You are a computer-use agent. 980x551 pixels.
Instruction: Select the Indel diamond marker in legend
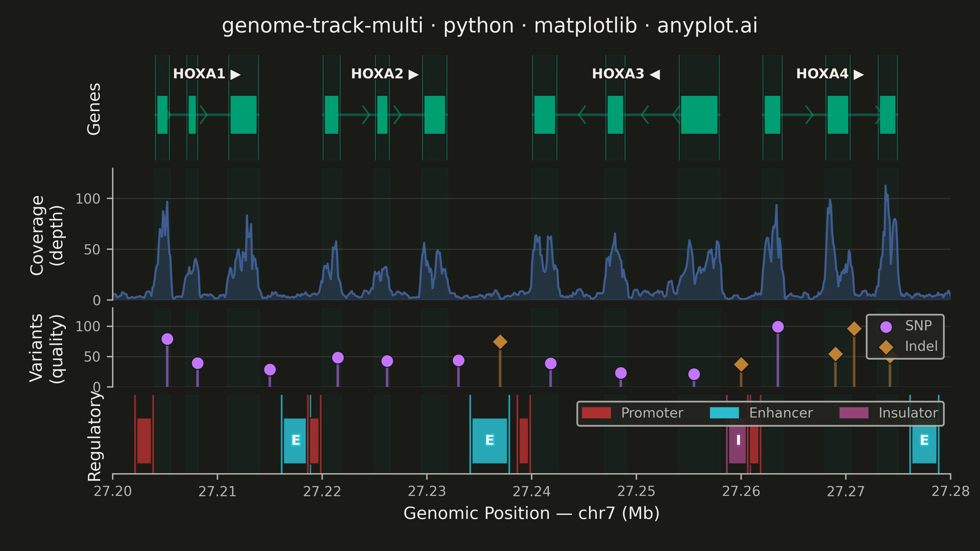click(886, 347)
